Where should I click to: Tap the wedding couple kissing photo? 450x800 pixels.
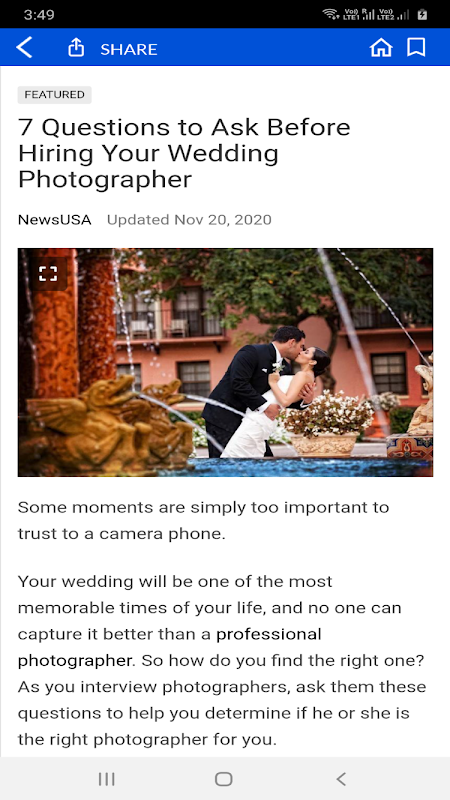pos(226,362)
